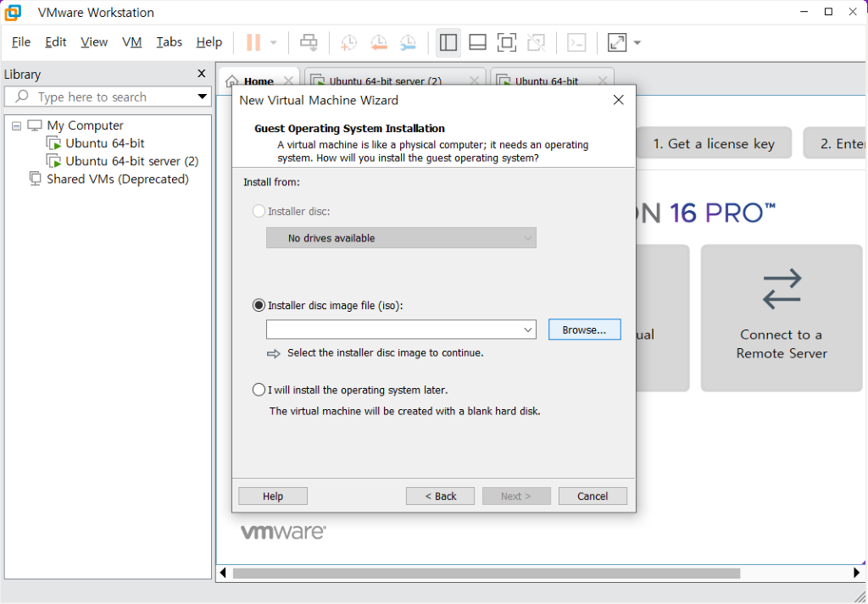Click the 1. Get a license key button

pos(714,144)
